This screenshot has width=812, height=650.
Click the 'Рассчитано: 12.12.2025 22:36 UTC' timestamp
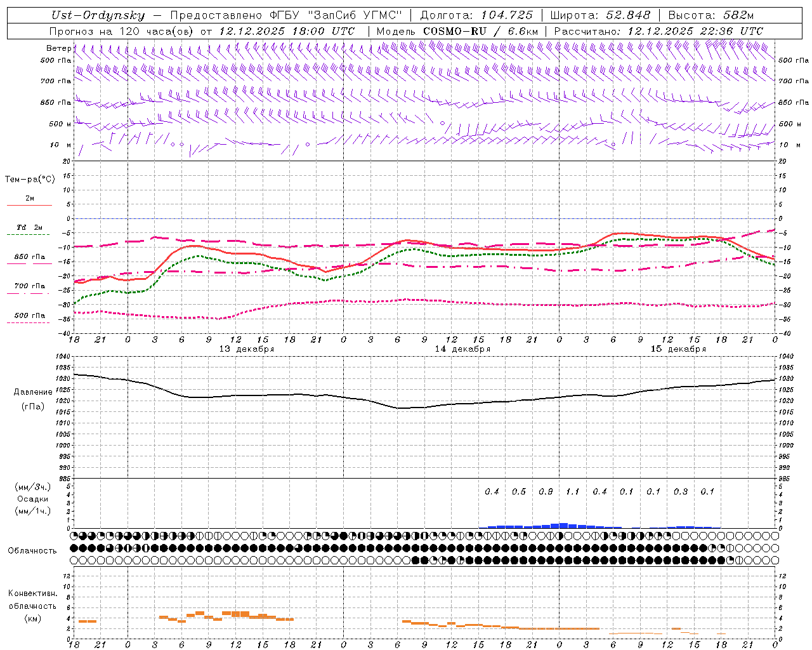(x=658, y=31)
